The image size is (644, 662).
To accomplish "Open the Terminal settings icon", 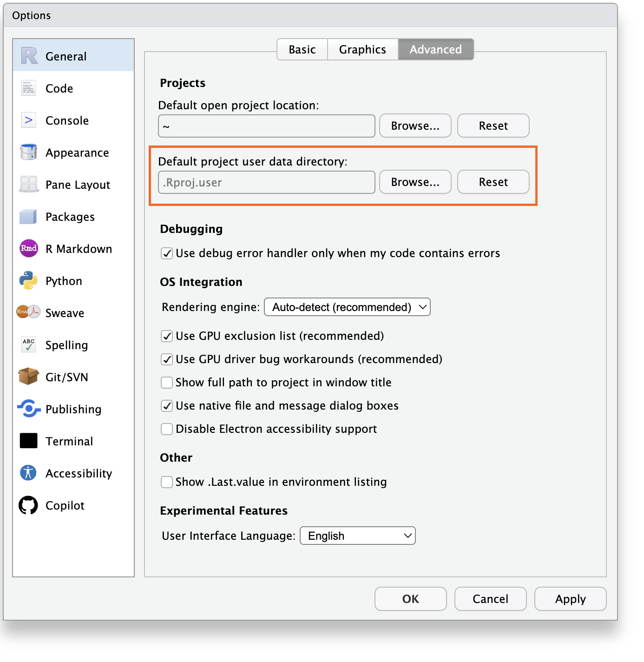I will point(28,441).
